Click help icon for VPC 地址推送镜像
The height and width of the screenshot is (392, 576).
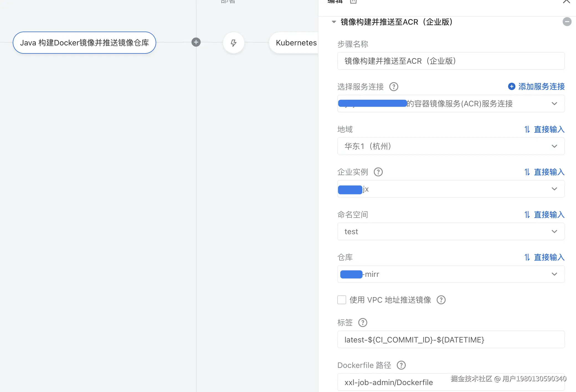pos(441,300)
